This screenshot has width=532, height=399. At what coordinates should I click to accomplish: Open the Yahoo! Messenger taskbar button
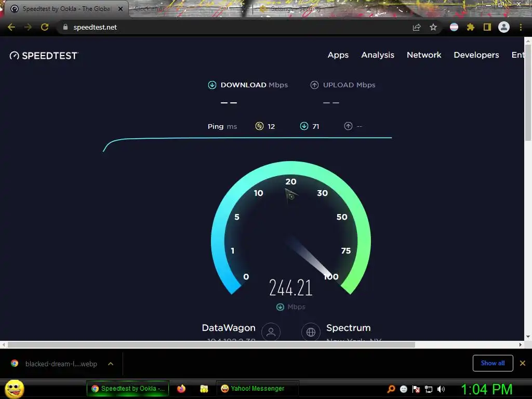pos(257,389)
